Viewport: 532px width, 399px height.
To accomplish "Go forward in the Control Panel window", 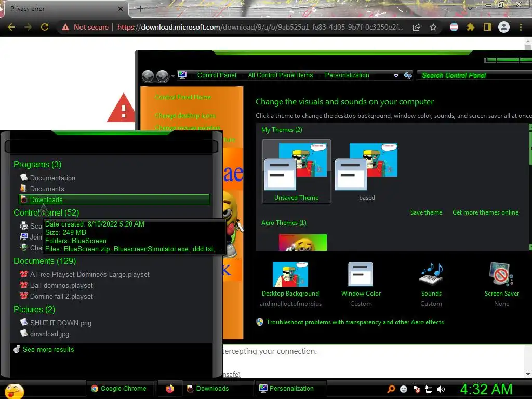I will click(163, 76).
